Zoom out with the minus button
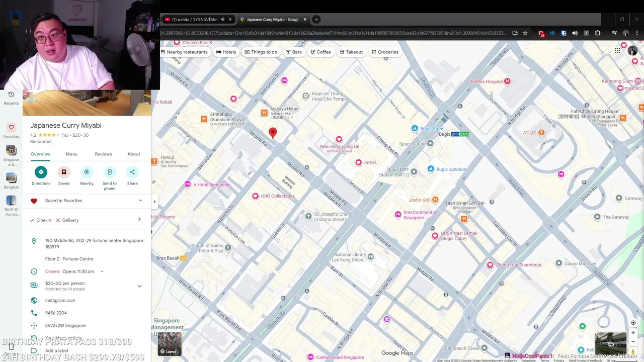 [633, 341]
